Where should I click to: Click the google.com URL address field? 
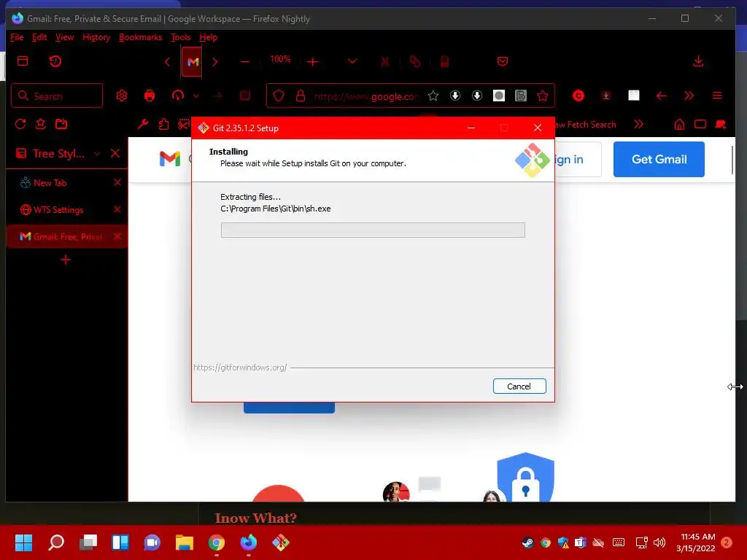pos(366,96)
